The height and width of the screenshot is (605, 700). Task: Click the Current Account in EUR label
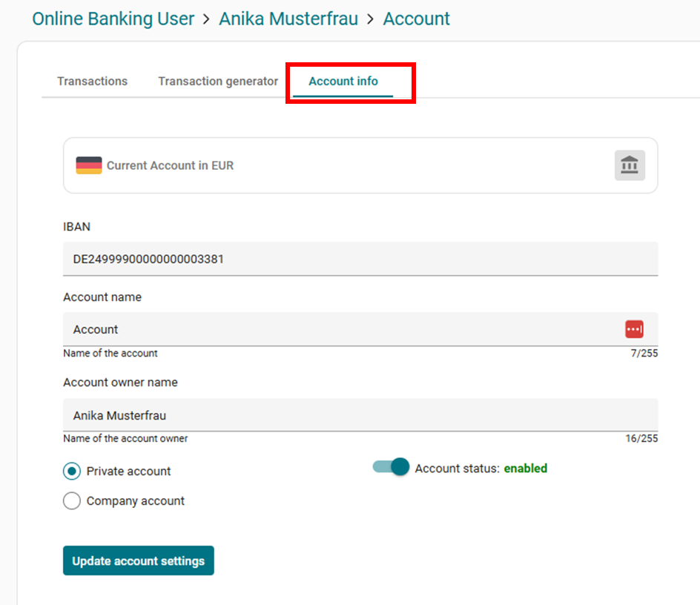tap(170, 166)
